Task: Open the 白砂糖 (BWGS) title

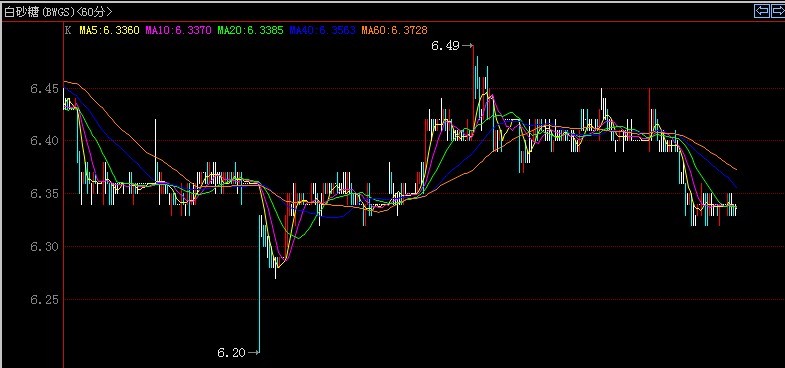Action: coord(40,12)
